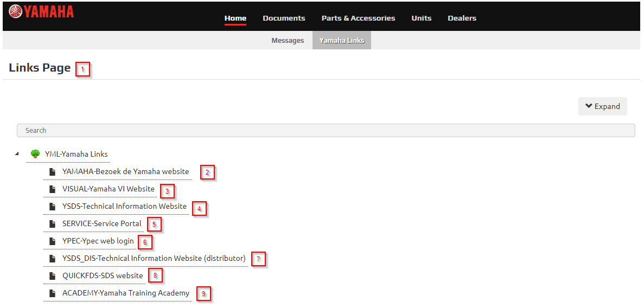This screenshot has width=644, height=308.
Task: Go to the Home menu
Action: [235, 18]
